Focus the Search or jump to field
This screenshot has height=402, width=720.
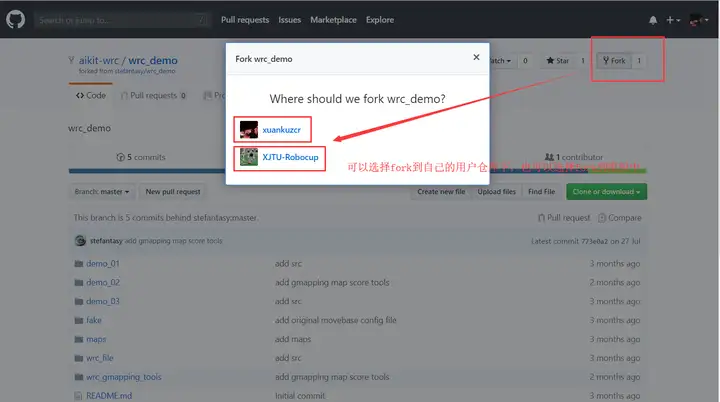click(x=122, y=20)
